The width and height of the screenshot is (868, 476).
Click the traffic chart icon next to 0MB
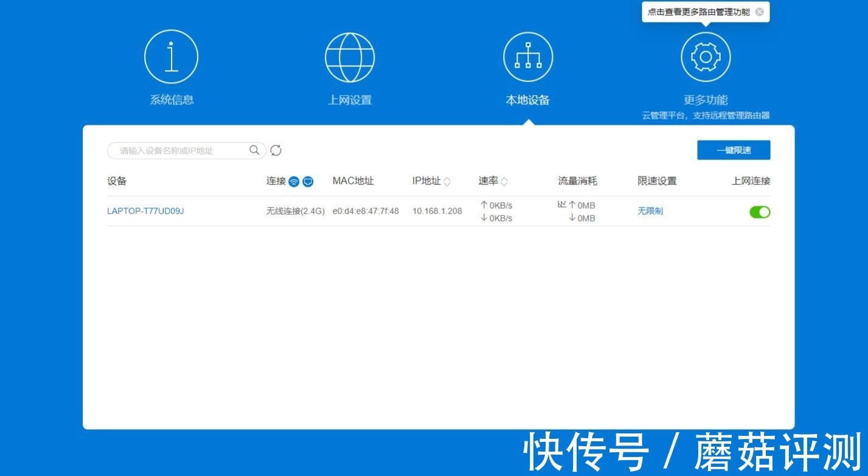coord(561,205)
